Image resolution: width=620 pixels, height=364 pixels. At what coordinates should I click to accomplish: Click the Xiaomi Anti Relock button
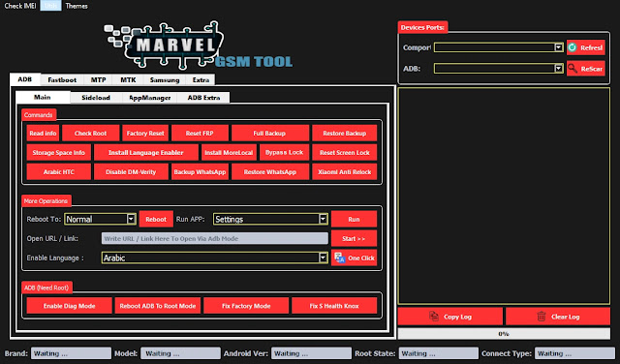click(x=345, y=172)
